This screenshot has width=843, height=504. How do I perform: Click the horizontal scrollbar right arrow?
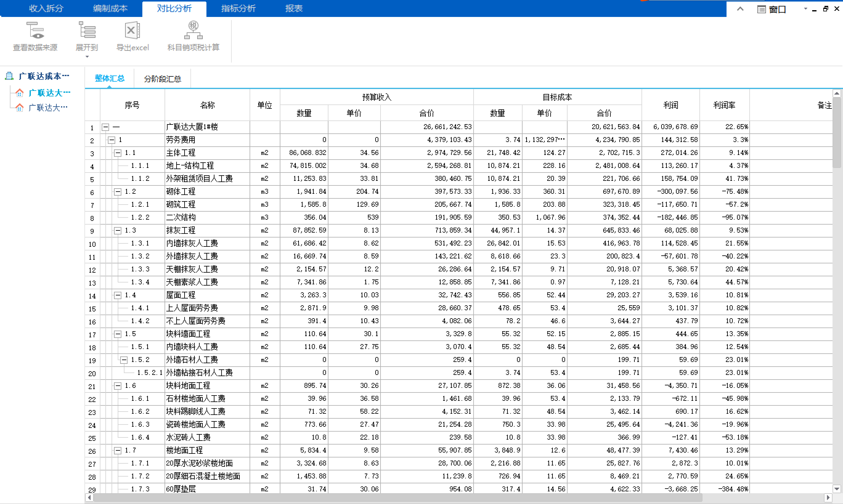828,498
